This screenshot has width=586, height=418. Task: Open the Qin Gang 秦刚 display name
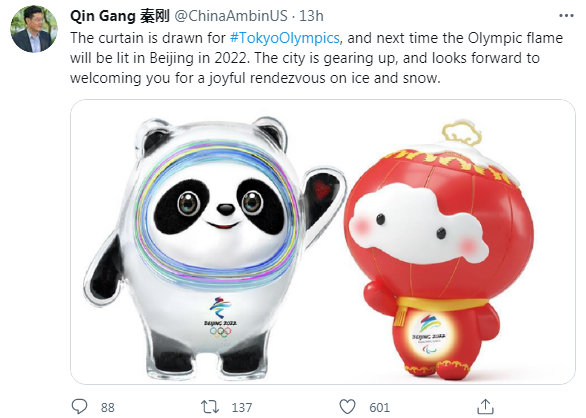pos(120,16)
